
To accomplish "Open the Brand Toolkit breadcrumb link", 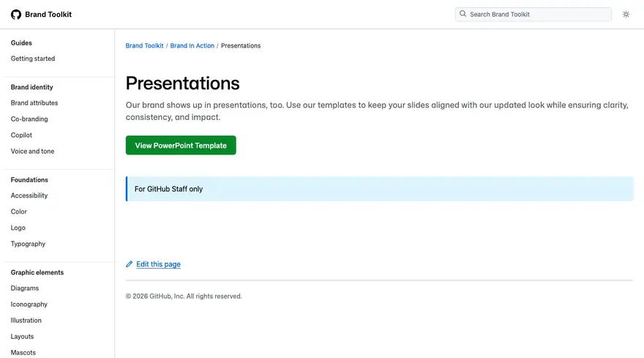I will [x=145, y=45].
